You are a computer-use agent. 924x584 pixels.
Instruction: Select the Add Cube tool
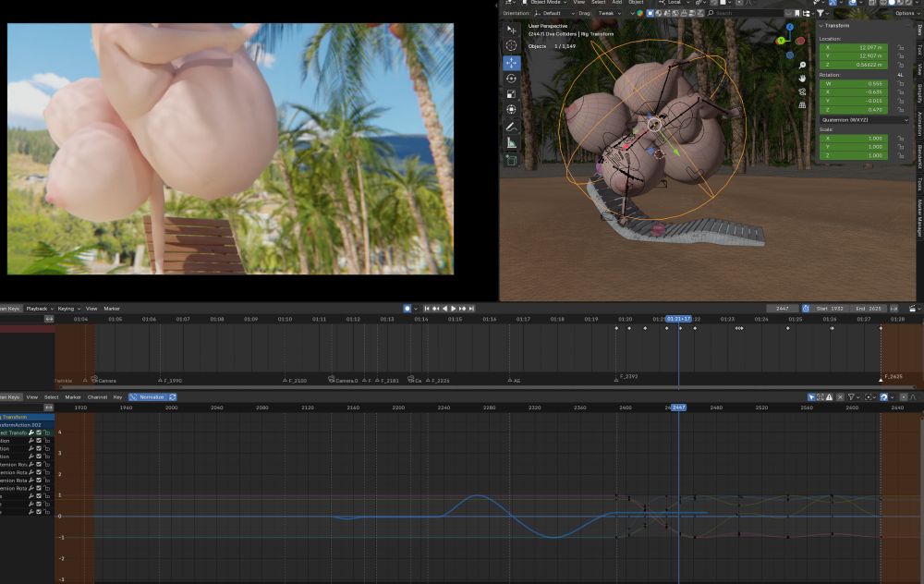(512, 160)
